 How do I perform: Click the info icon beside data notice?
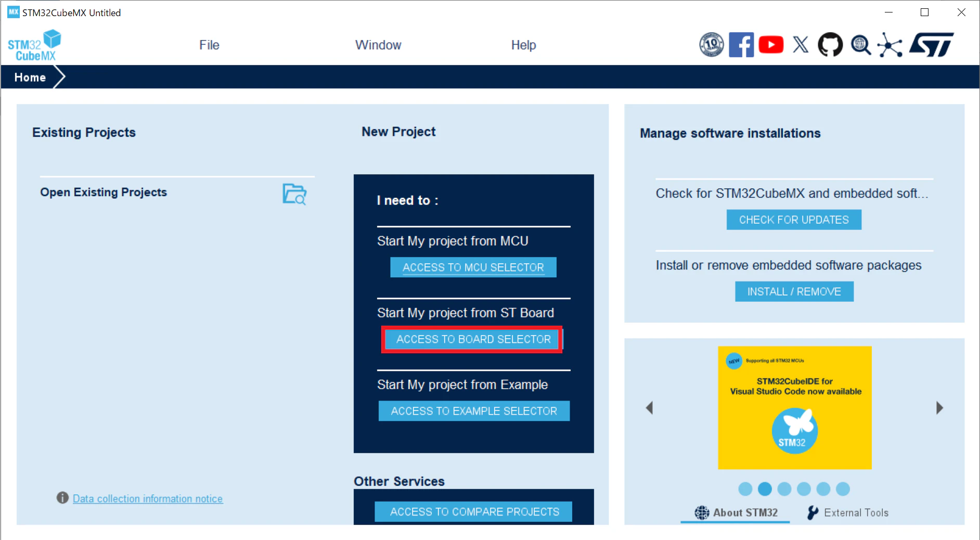[x=62, y=498]
